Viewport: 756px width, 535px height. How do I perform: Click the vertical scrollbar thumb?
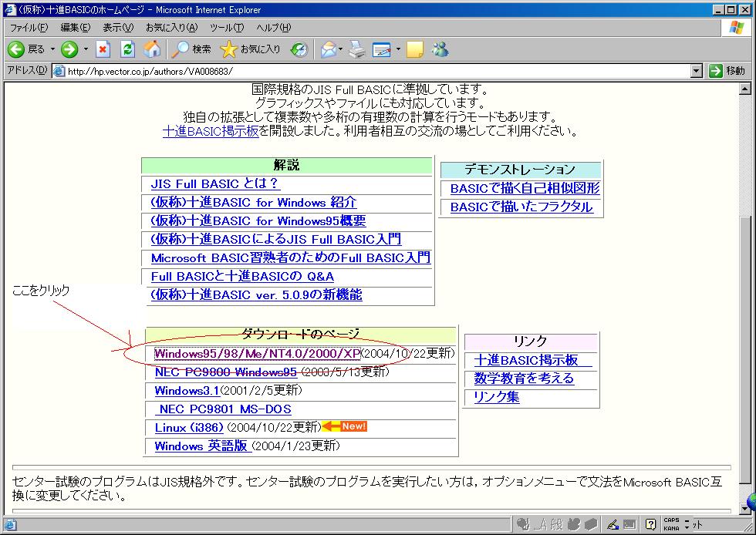[745, 350]
